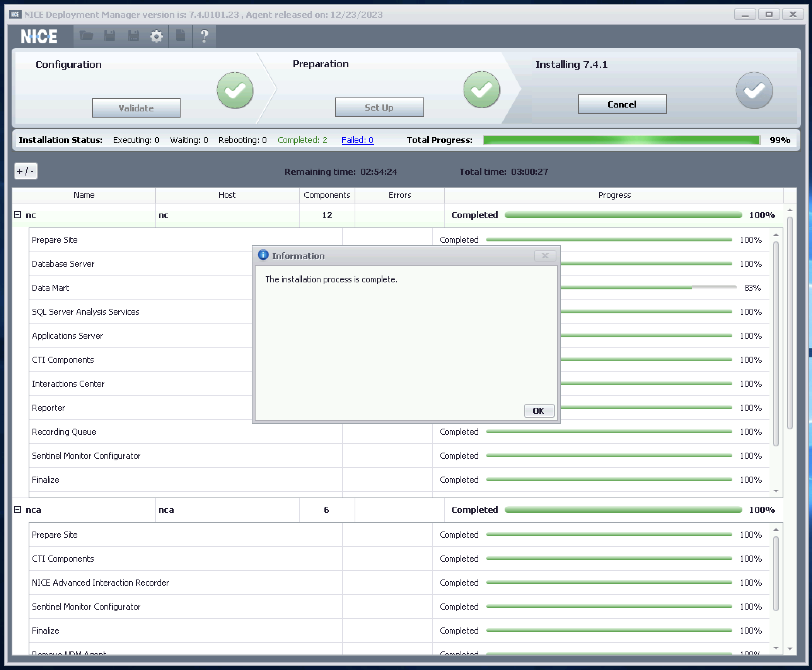The width and height of the screenshot is (812, 670).
Task: Click the document report toolbar icon
Action: 181,36
